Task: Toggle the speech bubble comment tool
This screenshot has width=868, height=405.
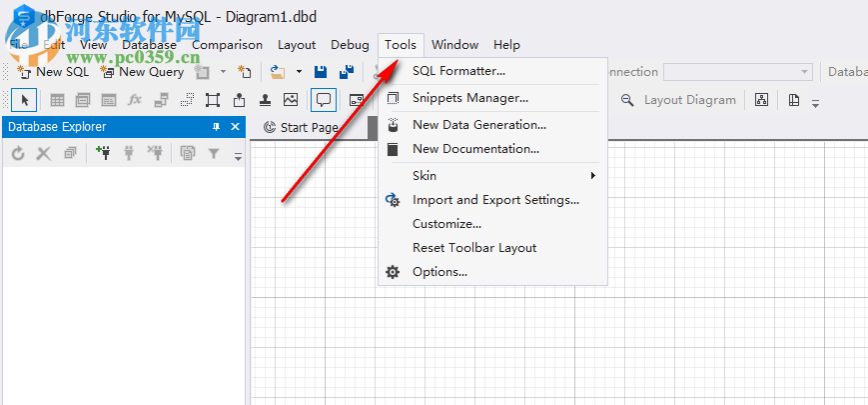Action: click(324, 100)
